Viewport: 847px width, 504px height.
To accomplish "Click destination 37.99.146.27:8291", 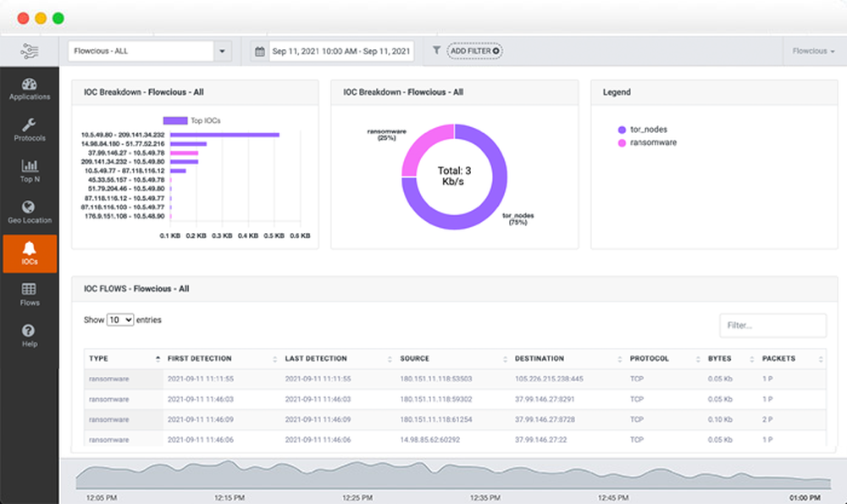I will pos(545,399).
